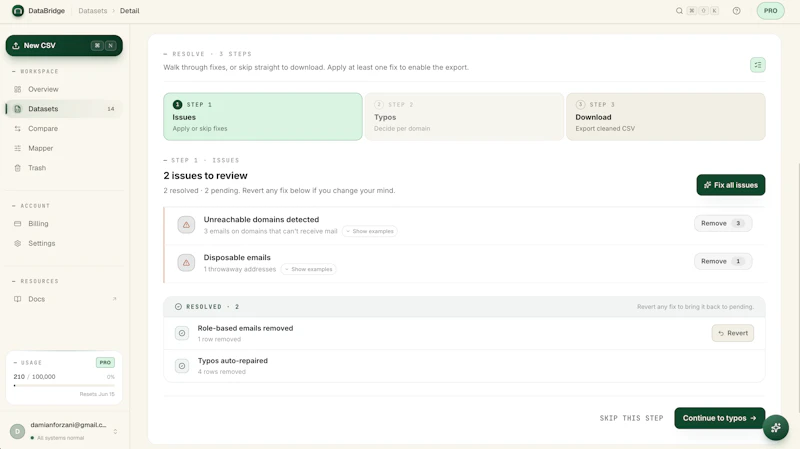Select Step 2 Typos tab
Screen dimensions: 800x449
tap(464, 116)
